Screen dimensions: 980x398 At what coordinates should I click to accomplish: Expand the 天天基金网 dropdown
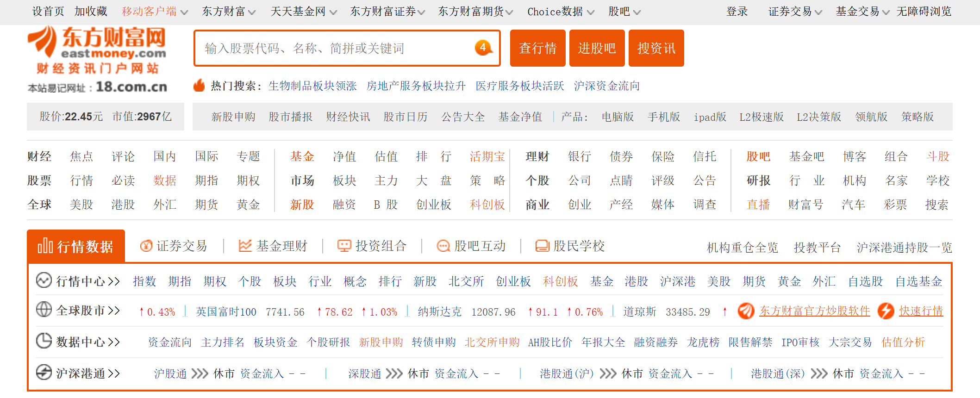click(333, 12)
